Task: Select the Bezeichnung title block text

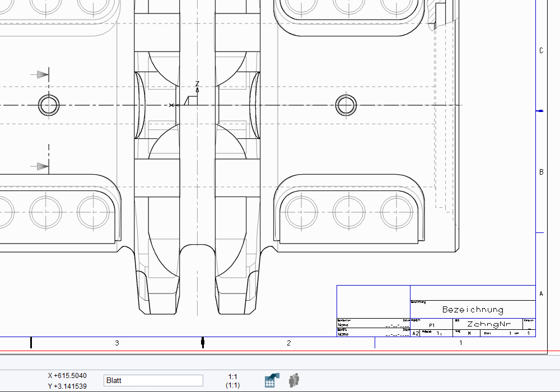Action: [x=473, y=310]
